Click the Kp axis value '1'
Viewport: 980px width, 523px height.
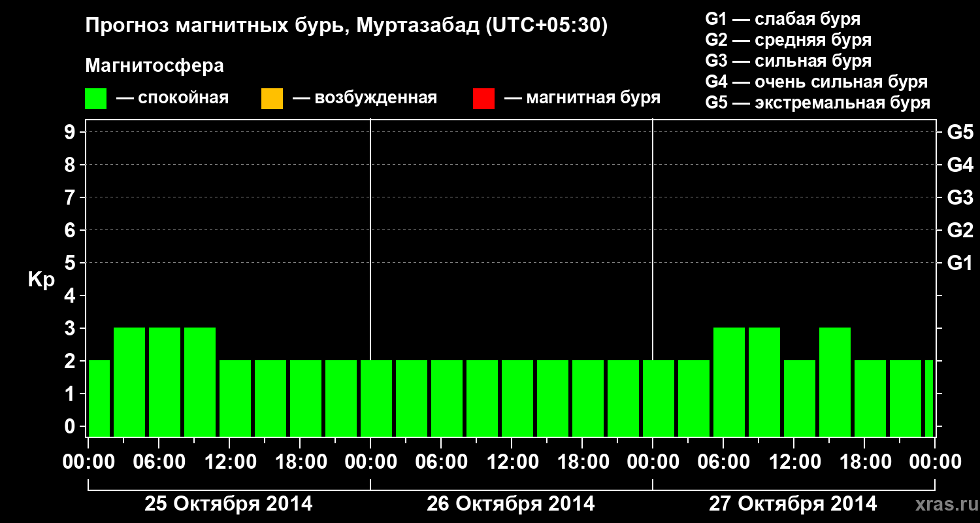coord(71,394)
